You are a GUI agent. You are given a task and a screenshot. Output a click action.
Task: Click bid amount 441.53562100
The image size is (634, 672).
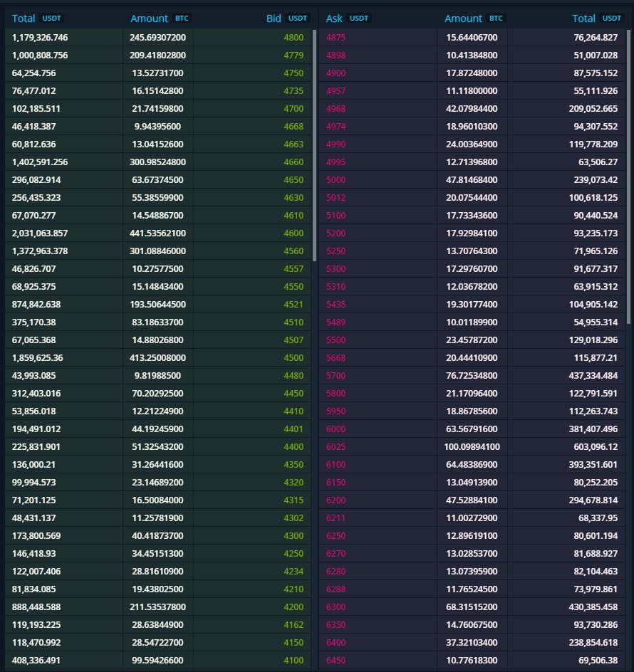(x=157, y=233)
